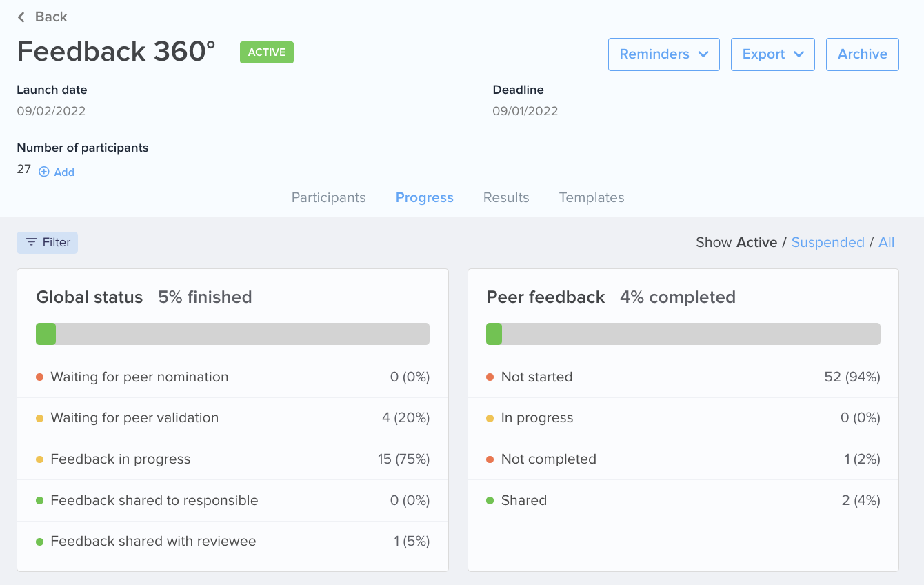
Task: Click the '4 (20%)' value
Action: [406, 418]
